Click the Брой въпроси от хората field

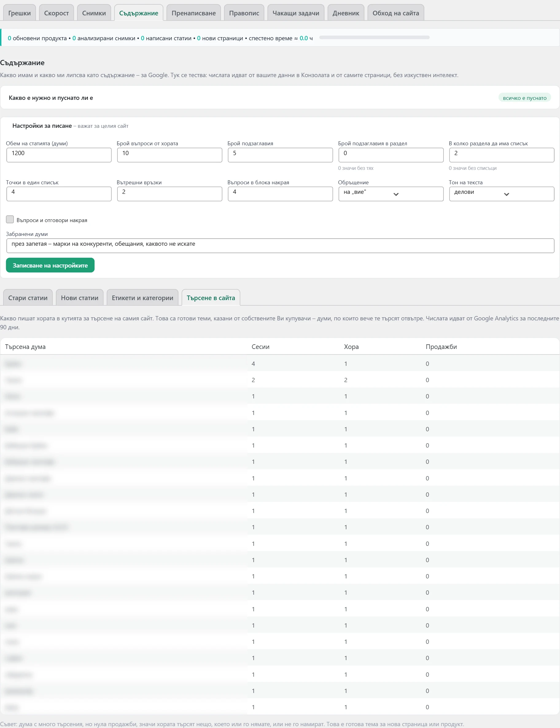click(169, 155)
